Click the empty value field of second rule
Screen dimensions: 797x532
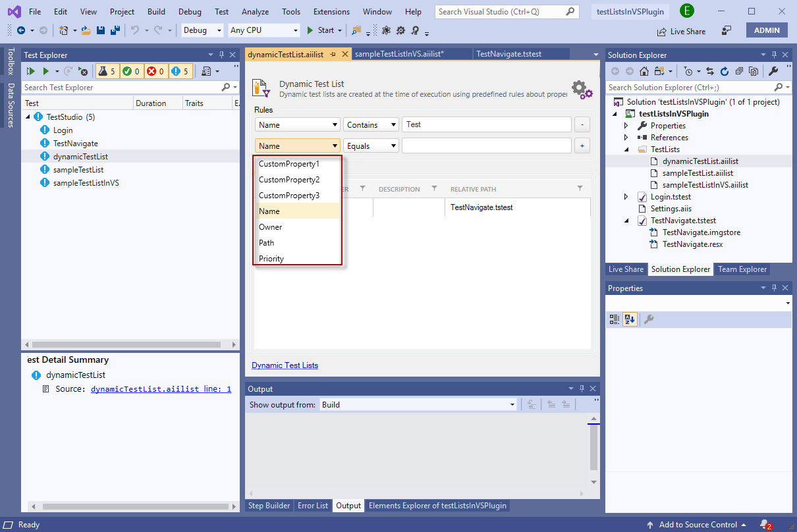(x=487, y=146)
